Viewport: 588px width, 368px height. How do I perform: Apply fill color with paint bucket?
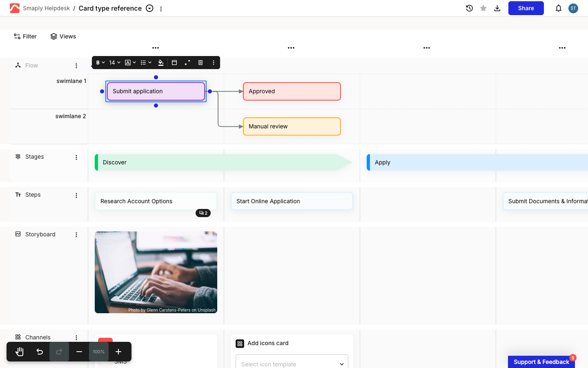click(x=161, y=63)
